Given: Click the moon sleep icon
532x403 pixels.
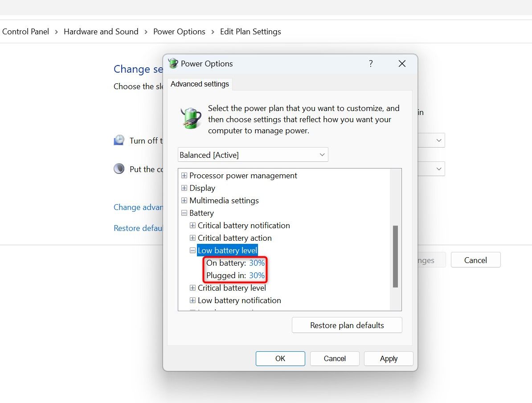Looking at the screenshot, I should coord(119,169).
